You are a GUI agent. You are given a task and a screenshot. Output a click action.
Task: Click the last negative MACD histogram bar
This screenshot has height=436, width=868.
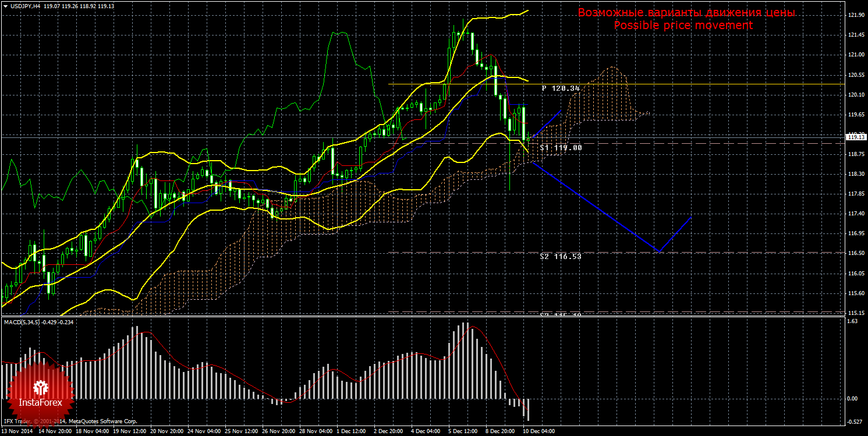529,410
